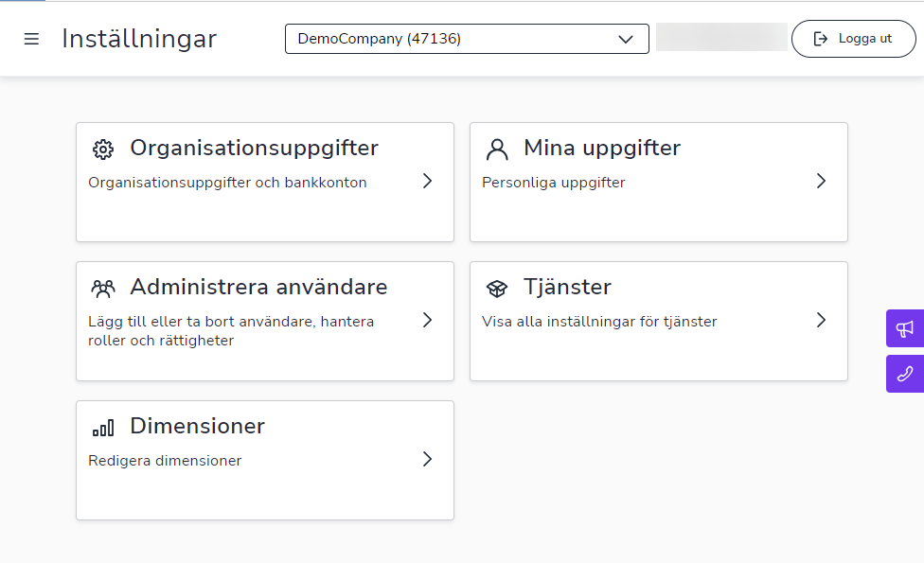Click the person icon beside Mina uppgifter
This screenshot has height=563, width=924.
point(497,150)
